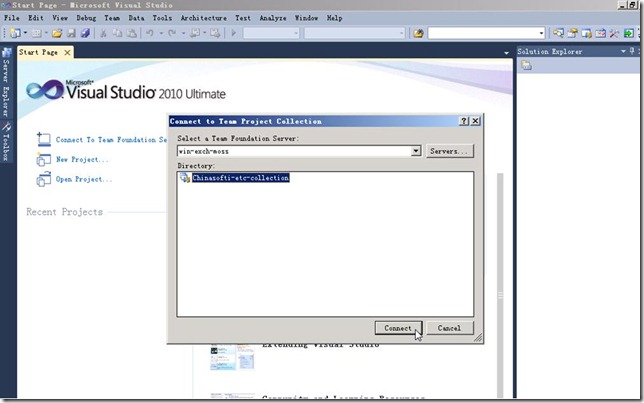The image size is (644, 403).
Task: Open the Solution Explorer window position dropdown
Action: 623,51
